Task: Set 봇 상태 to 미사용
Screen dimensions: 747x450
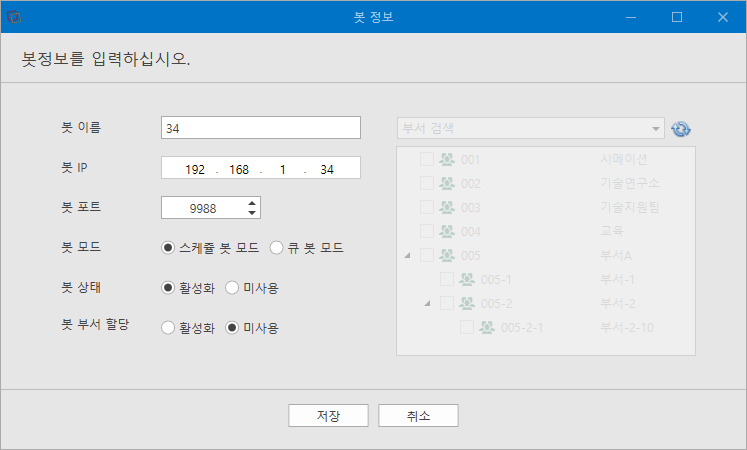Action: click(232, 288)
